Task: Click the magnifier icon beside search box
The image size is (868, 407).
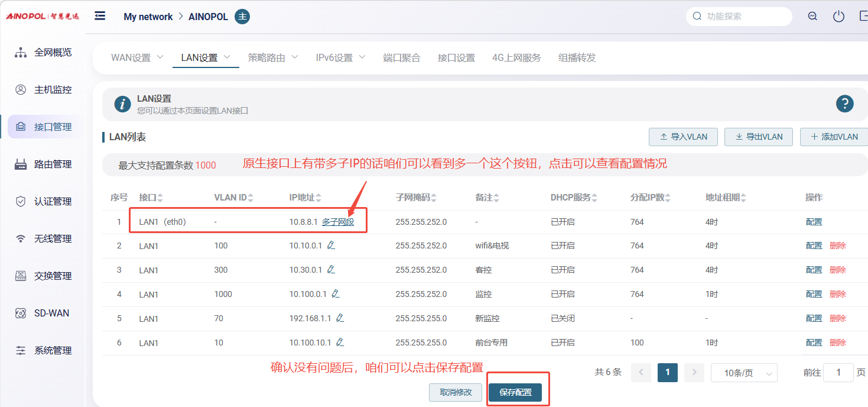Action: [812, 17]
